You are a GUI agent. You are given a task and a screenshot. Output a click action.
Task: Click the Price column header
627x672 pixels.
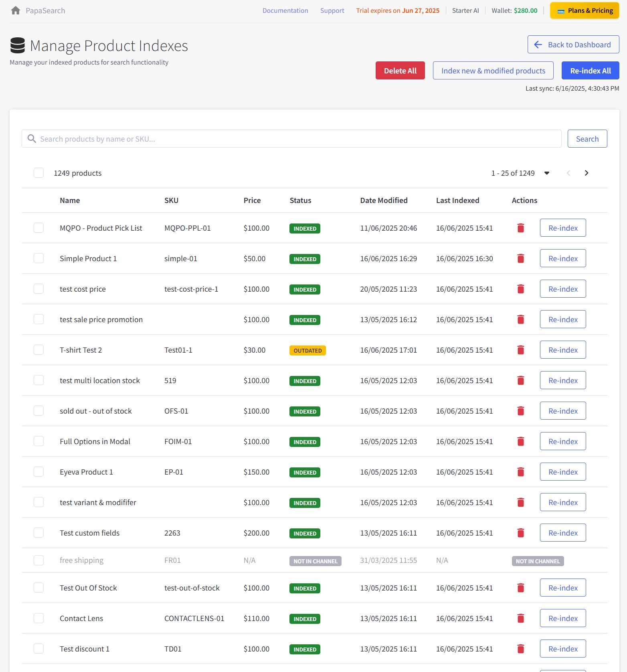point(252,200)
